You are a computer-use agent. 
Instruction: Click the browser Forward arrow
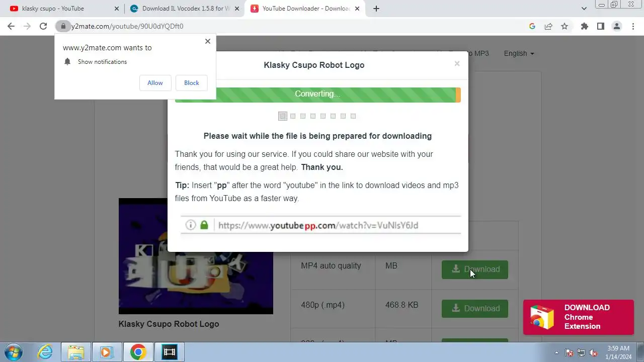coord(27,26)
